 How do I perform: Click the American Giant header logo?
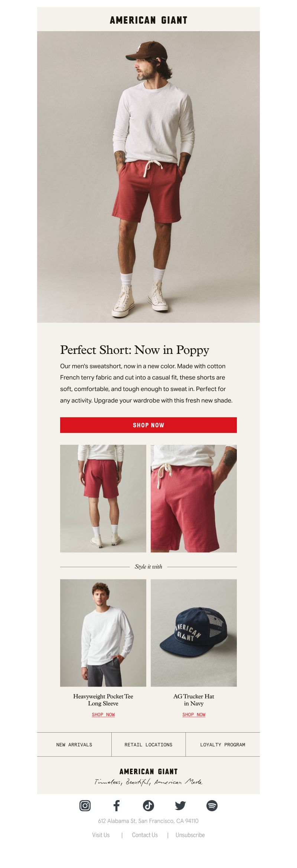(x=148, y=20)
